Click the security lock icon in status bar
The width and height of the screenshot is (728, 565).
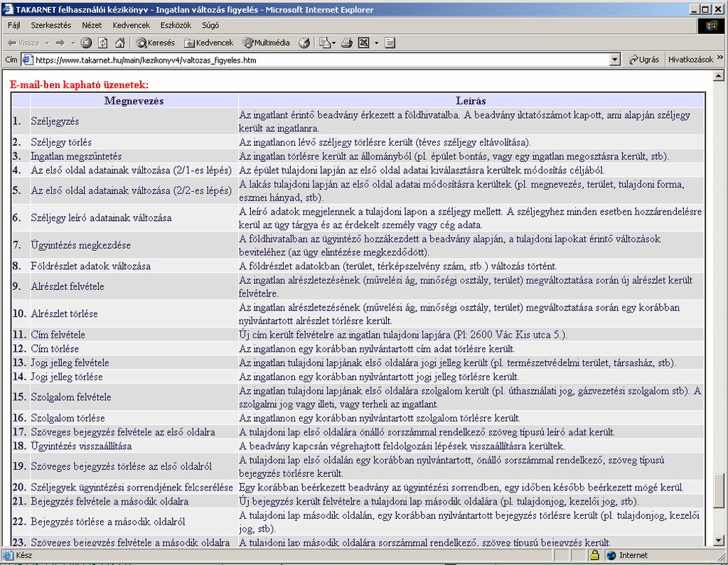(594, 555)
